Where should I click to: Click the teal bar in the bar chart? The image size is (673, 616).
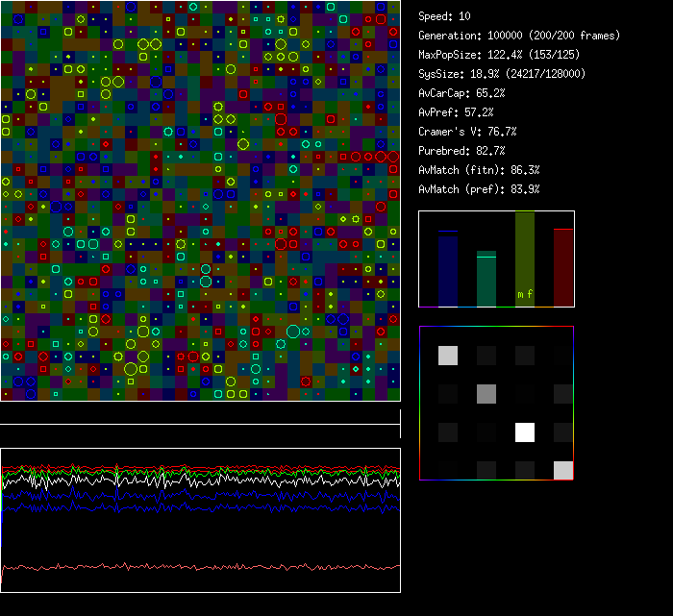(486, 280)
